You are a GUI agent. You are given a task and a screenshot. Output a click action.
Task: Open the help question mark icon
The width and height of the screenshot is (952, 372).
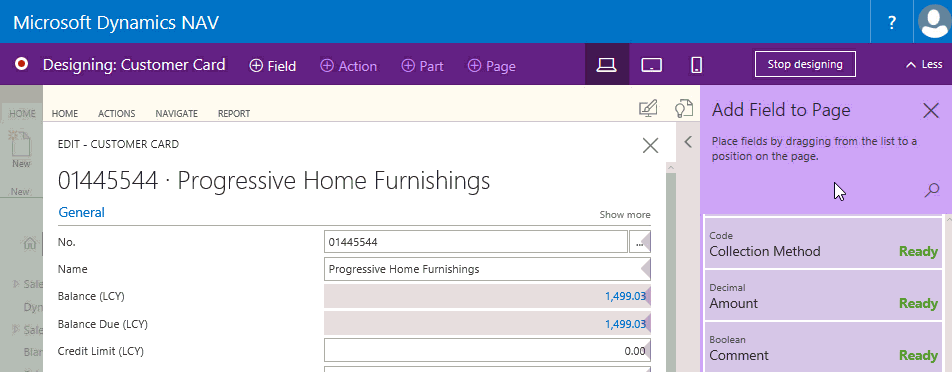pos(891,22)
